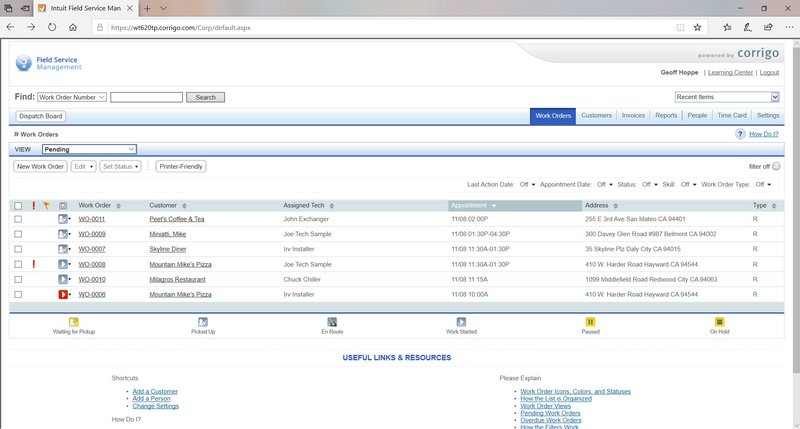Viewport: 800px width, 429px height.
Task: Click the Field Service Management logo
Action: pyautogui.click(x=48, y=63)
